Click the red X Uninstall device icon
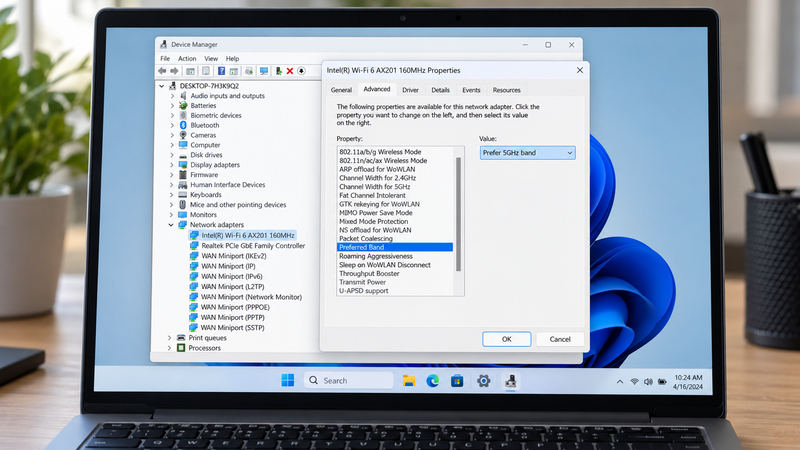 [x=290, y=71]
